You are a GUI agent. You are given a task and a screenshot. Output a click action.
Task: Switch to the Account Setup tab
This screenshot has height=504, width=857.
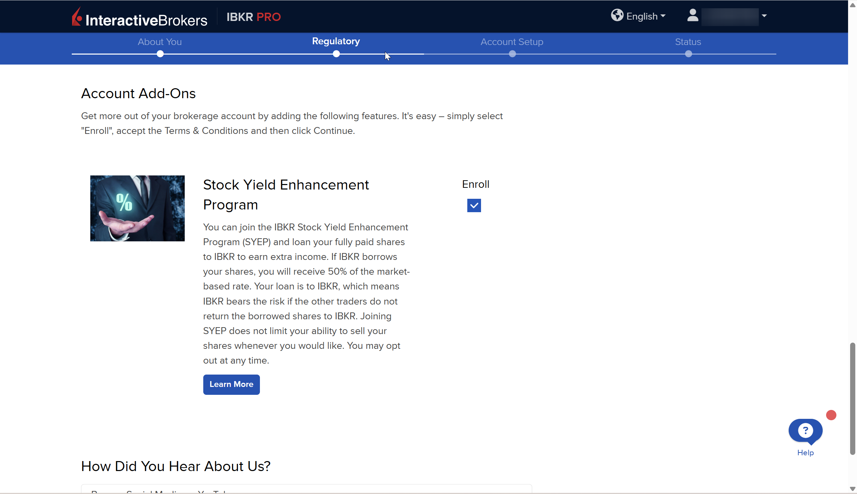[512, 42]
